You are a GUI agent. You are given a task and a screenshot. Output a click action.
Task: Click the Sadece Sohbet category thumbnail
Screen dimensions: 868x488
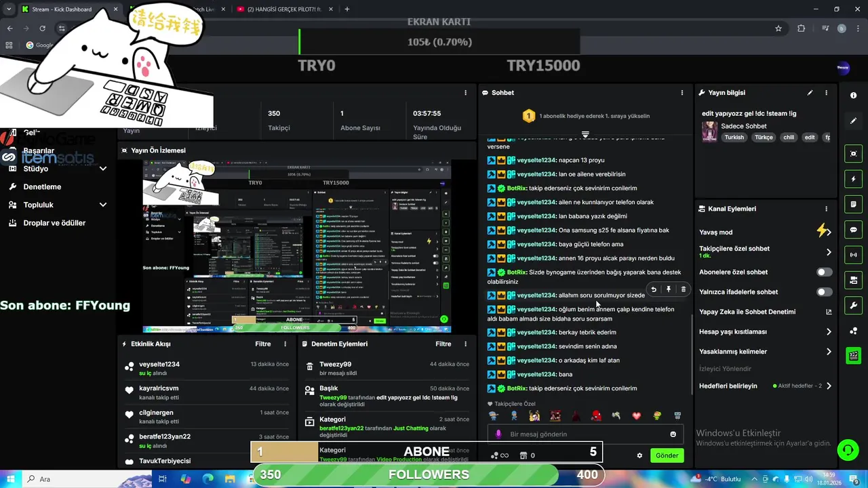709,131
